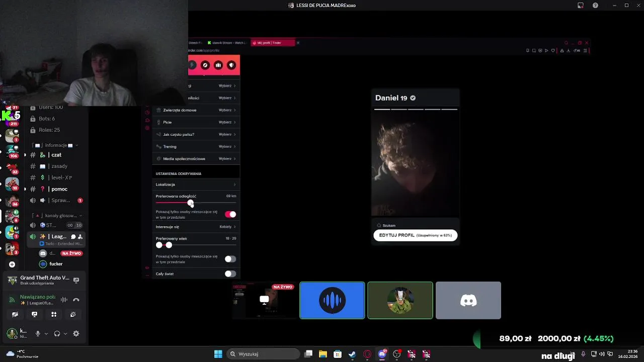The image size is (644, 362).
Task: Enable age range limit switch
Action: pos(230,259)
